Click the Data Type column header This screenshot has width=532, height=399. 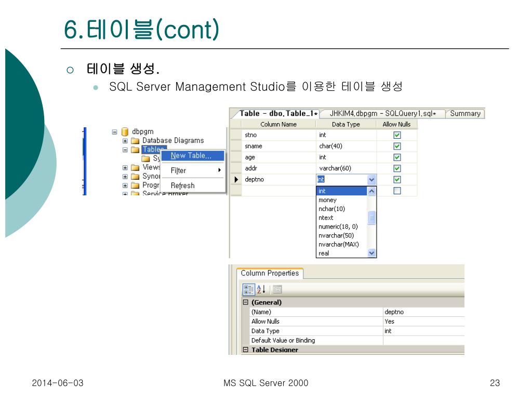pyautogui.click(x=346, y=125)
